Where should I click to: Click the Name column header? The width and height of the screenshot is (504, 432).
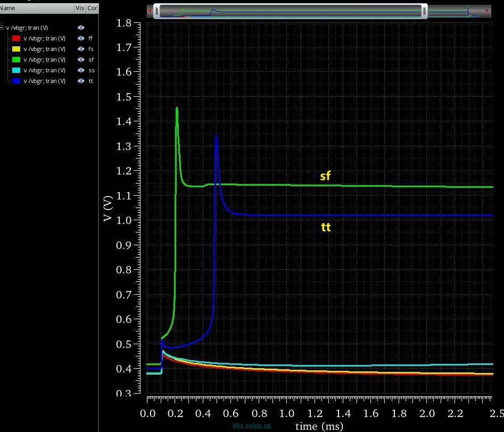pyautogui.click(x=37, y=8)
